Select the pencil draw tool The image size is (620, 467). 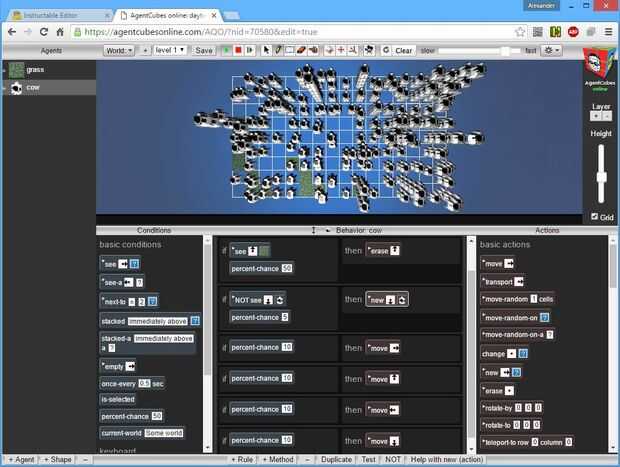278,50
